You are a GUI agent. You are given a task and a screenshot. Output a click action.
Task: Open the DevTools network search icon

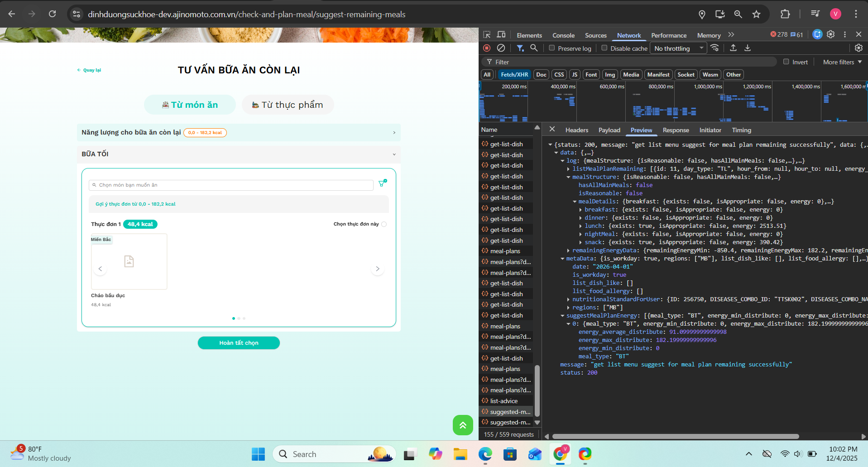[x=534, y=48]
